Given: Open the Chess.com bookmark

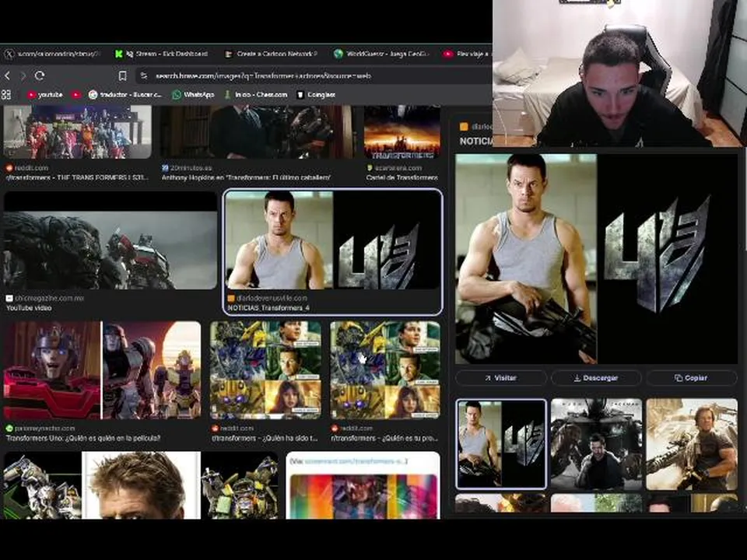Looking at the screenshot, I should [256, 95].
